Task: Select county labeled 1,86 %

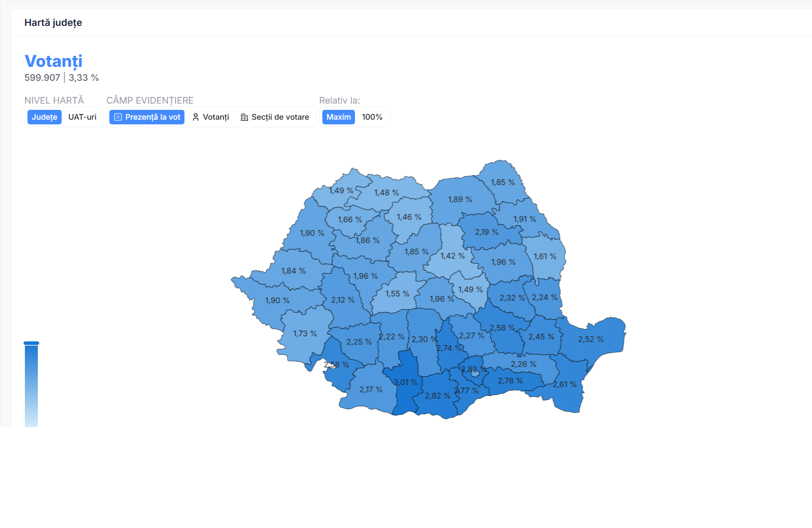Action: click(367, 240)
